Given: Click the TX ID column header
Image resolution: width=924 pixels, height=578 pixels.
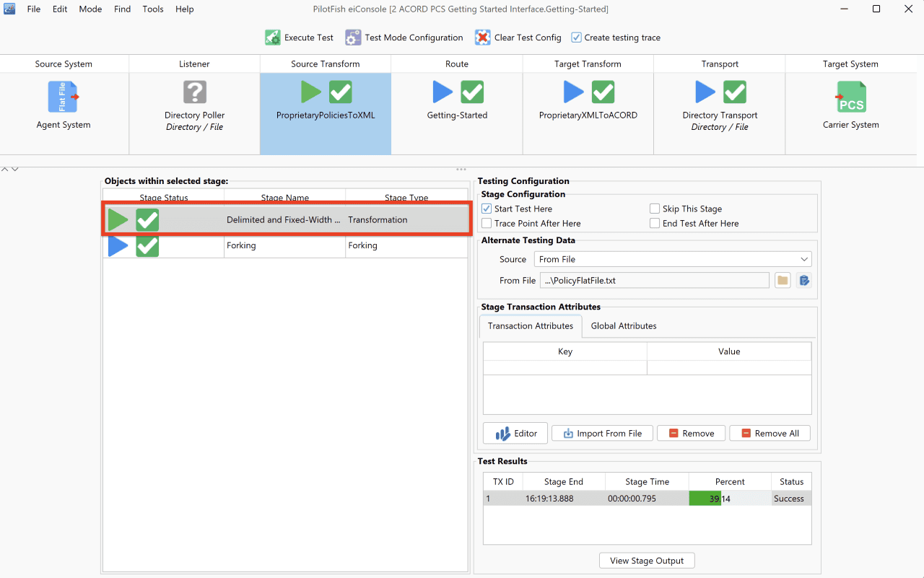Looking at the screenshot, I should coord(503,482).
